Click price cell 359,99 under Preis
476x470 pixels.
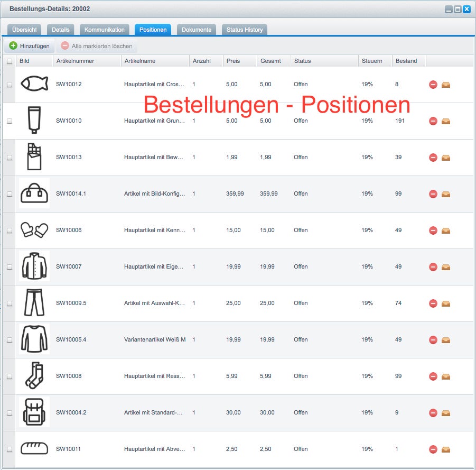click(x=235, y=193)
